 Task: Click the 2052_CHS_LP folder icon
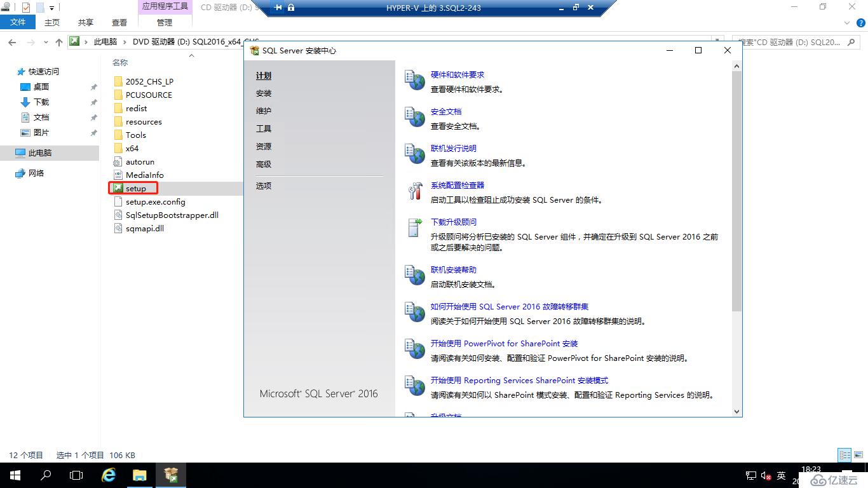click(x=118, y=81)
